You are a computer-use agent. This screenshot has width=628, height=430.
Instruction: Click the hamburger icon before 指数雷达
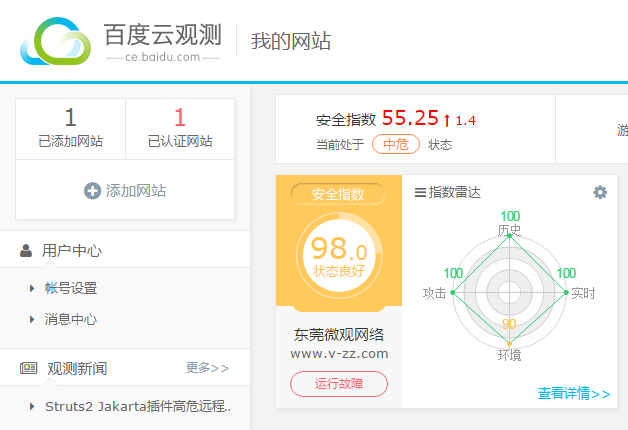coord(420,193)
